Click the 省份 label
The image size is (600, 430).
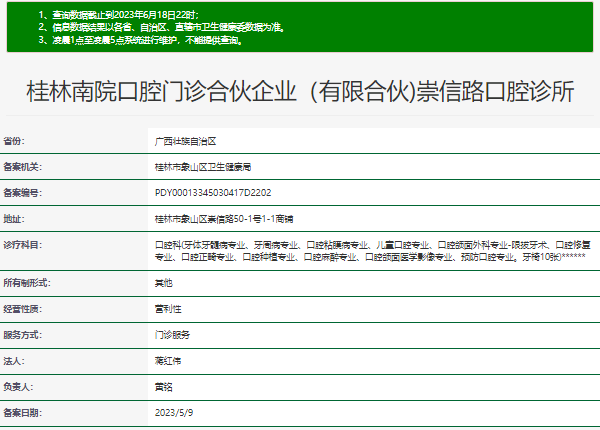(x=14, y=141)
